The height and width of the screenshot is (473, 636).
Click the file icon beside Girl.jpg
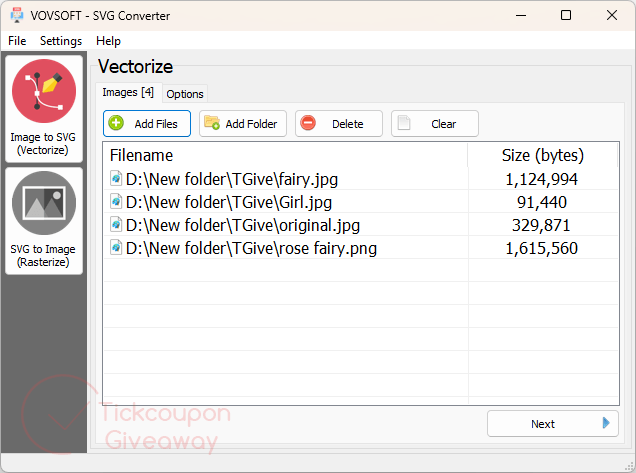(x=116, y=202)
